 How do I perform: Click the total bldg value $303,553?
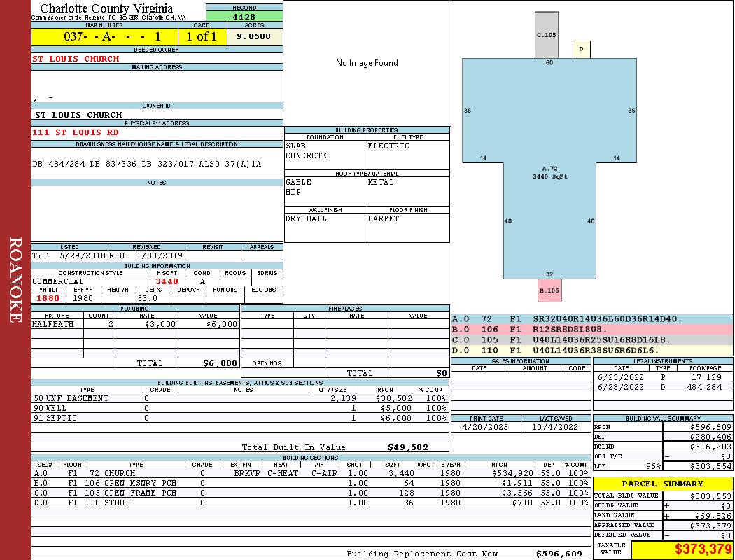pos(710,496)
